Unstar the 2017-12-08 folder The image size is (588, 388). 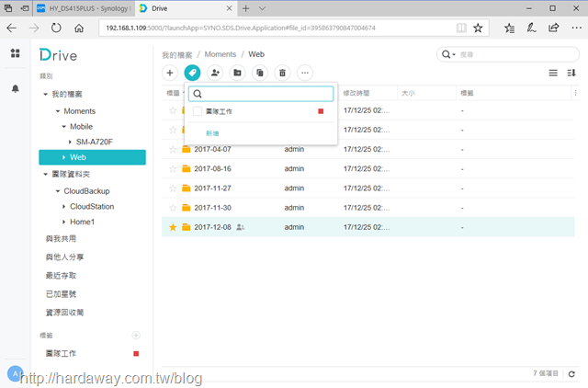click(173, 227)
